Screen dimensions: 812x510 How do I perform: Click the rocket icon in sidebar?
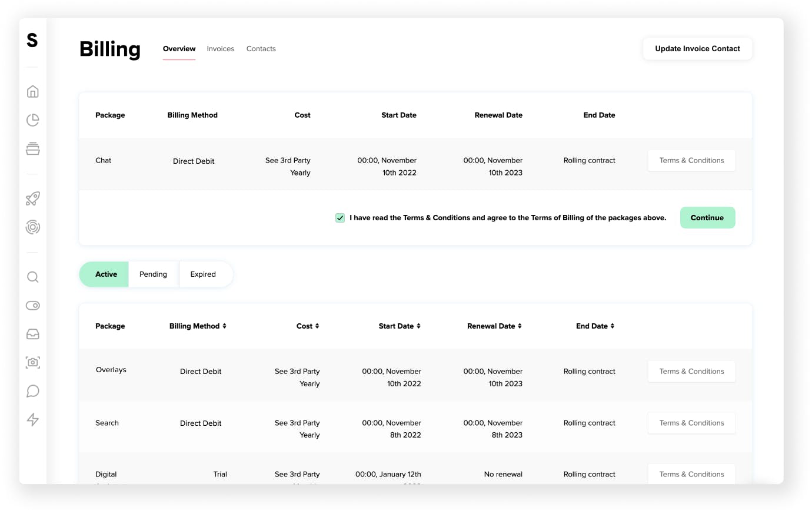pos(33,198)
